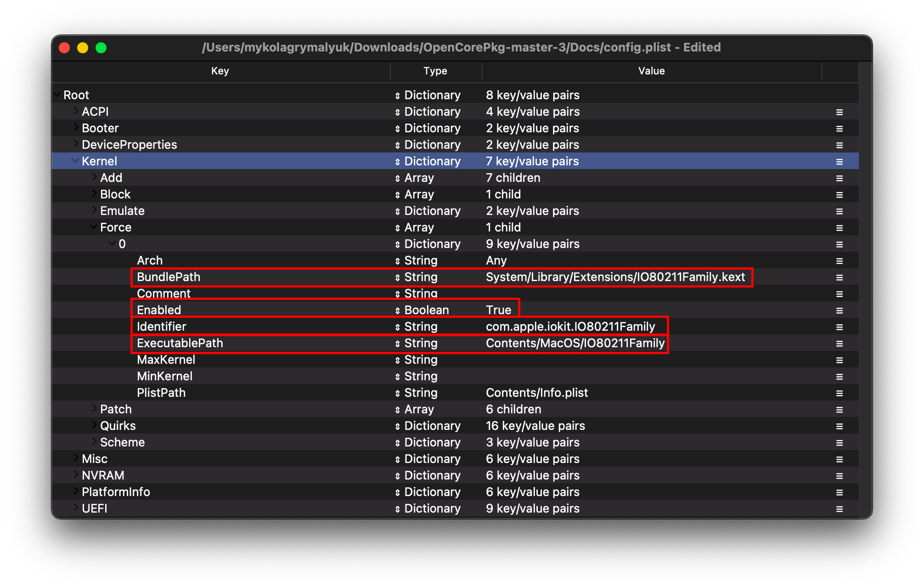924x587 pixels.
Task: Open the row actions menu for Block
Action: [839, 194]
